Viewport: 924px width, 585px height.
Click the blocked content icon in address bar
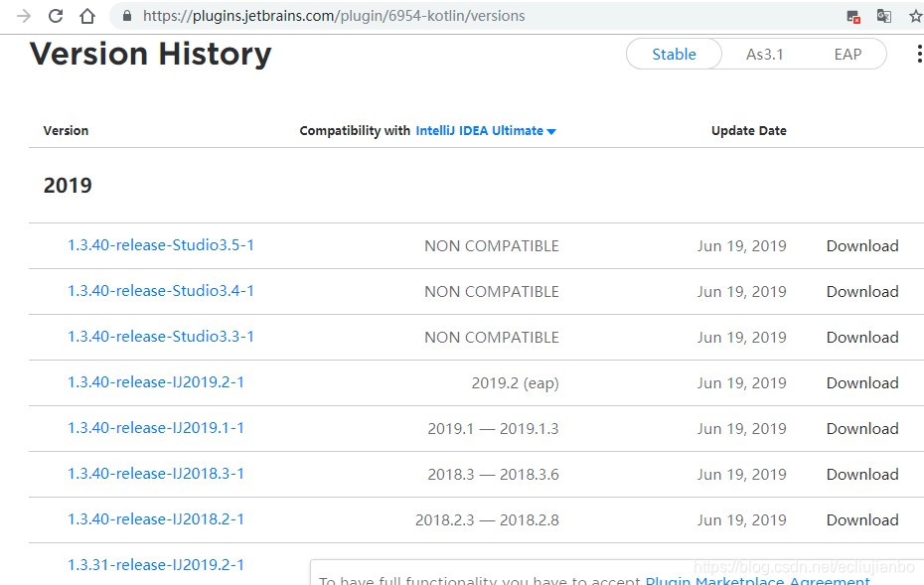[x=853, y=17]
